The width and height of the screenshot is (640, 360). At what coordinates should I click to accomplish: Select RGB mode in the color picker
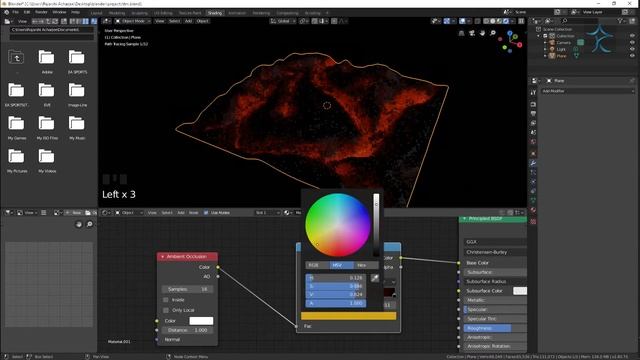click(x=318, y=265)
